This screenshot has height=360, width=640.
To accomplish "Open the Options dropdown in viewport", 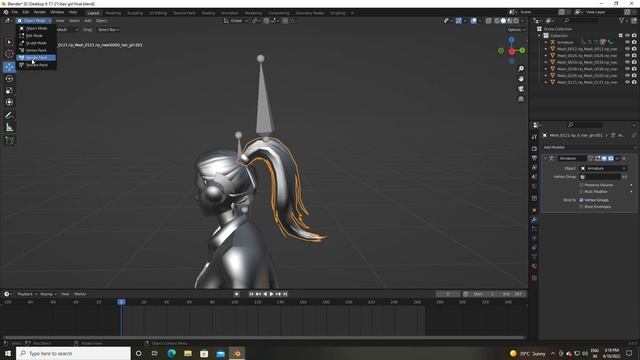I will coord(516,30).
